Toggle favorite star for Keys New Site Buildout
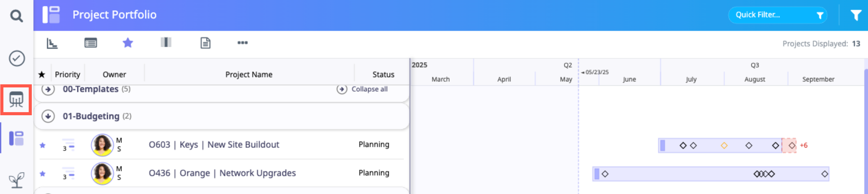 pyautogui.click(x=43, y=145)
